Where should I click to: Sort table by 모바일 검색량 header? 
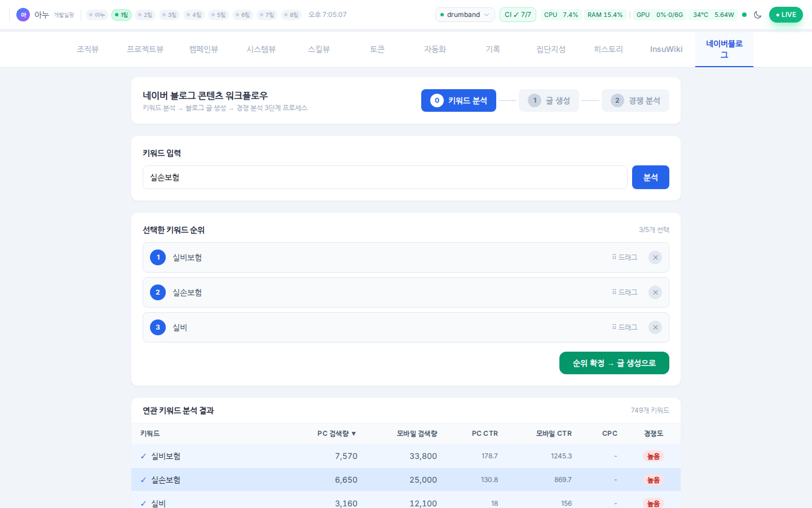pyautogui.click(x=417, y=433)
